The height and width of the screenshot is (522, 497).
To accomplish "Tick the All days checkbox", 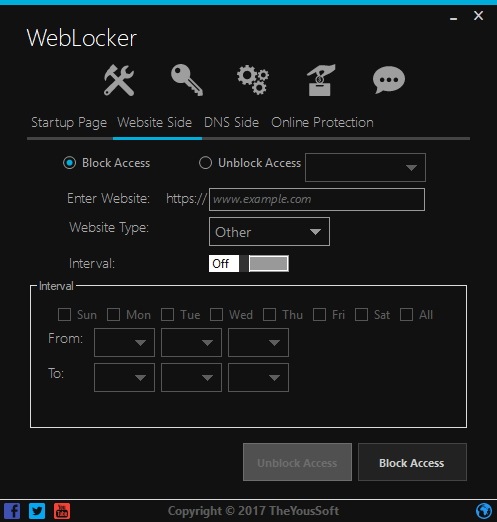I will (x=406, y=315).
